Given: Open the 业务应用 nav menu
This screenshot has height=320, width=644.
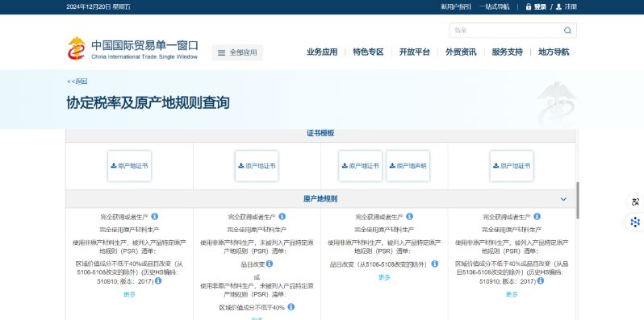Looking at the screenshot, I should tap(322, 52).
